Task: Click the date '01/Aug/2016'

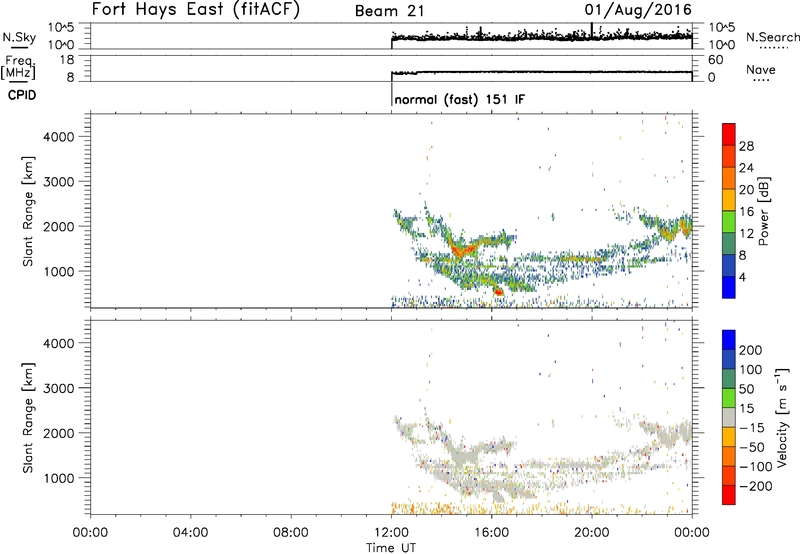Action: (638, 10)
